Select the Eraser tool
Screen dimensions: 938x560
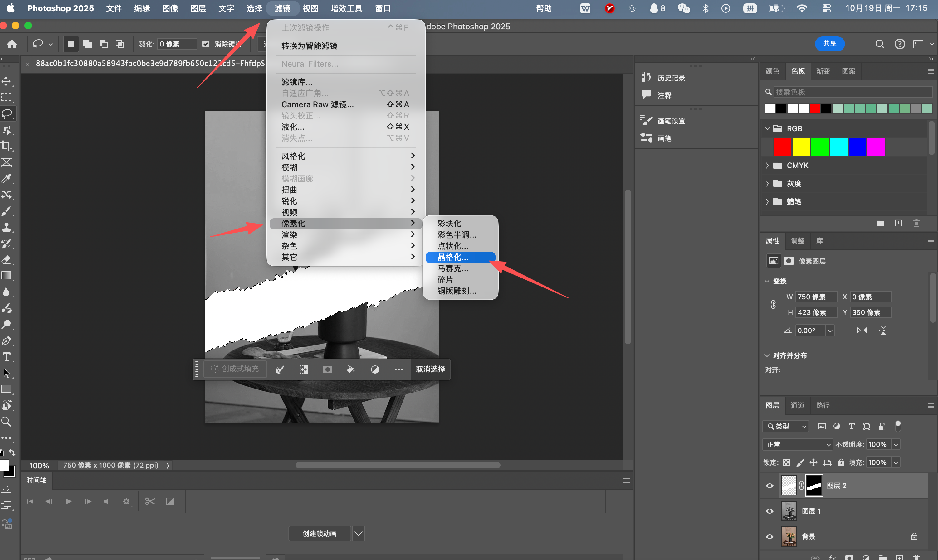(7, 260)
